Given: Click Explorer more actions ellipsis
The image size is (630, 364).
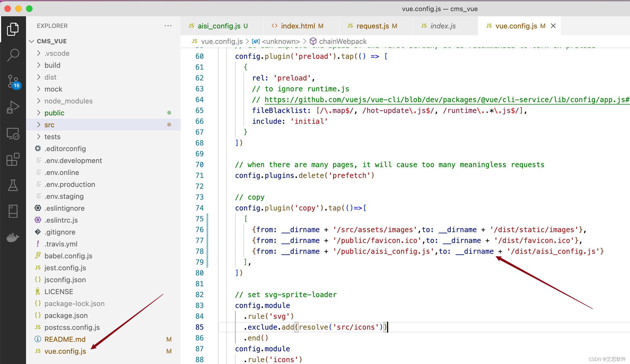Looking at the screenshot, I should (x=168, y=26).
